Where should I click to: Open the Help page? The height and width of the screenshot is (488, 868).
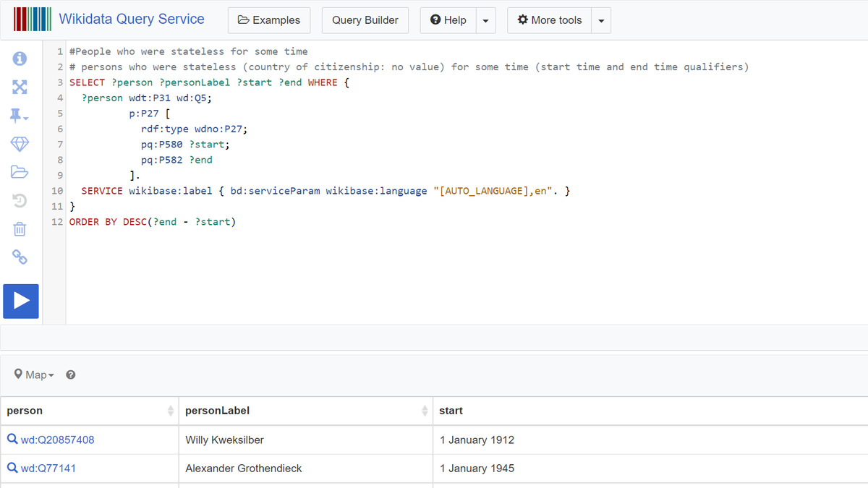[448, 20]
